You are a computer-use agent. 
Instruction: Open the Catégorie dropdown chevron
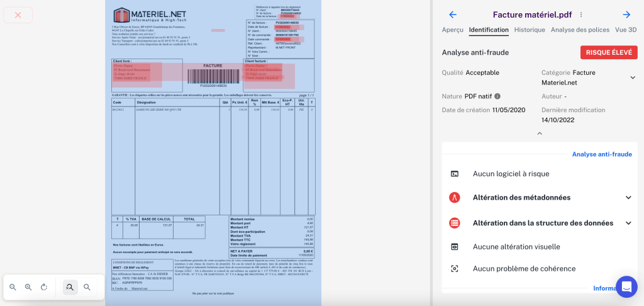[x=633, y=77]
